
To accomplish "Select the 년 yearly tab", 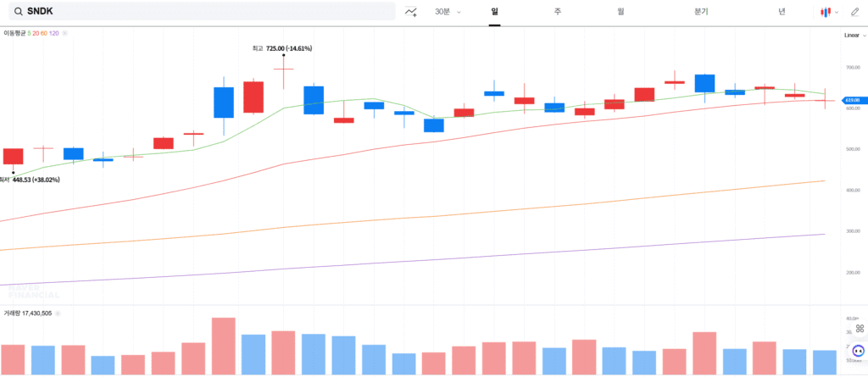I will tap(782, 12).
